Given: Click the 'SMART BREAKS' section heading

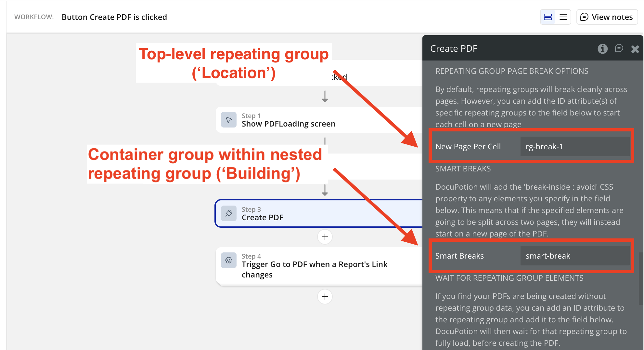Looking at the screenshot, I should [x=463, y=168].
